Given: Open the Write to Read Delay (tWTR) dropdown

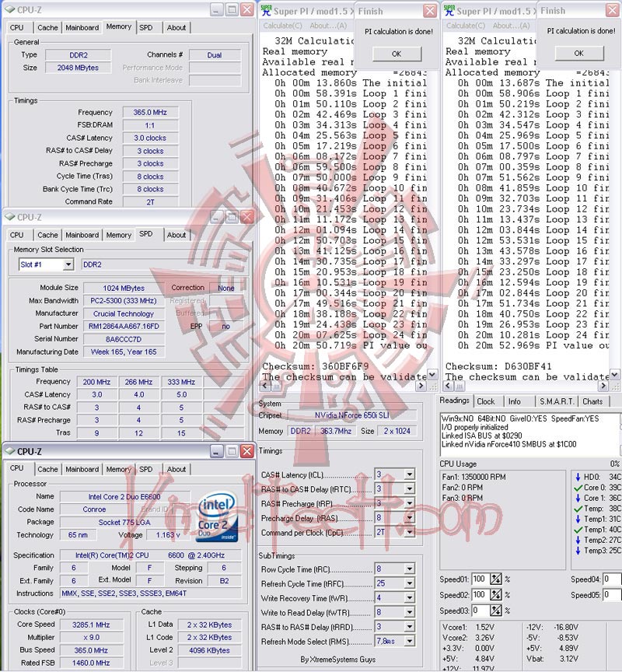Looking at the screenshot, I should click(x=410, y=612).
